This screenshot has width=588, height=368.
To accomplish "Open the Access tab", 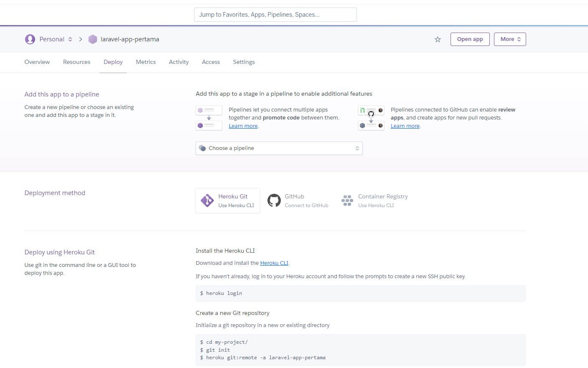I will coord(211,62).
